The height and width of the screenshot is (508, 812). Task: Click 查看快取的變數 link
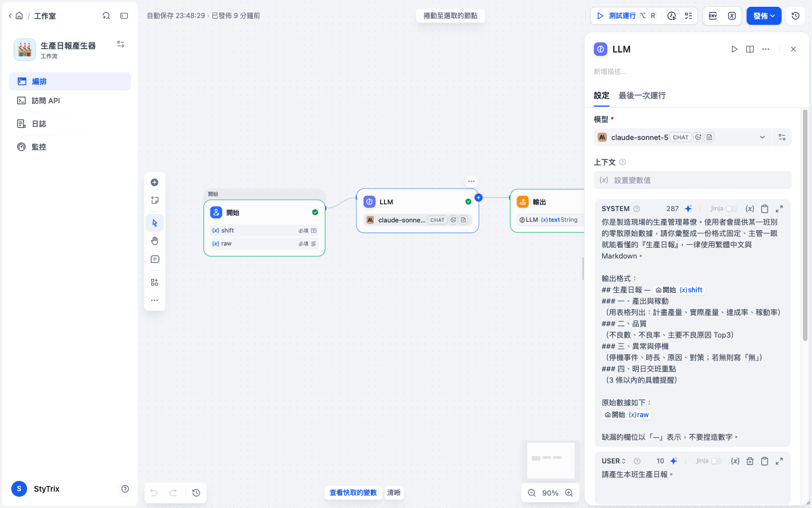tap(353, 493)
